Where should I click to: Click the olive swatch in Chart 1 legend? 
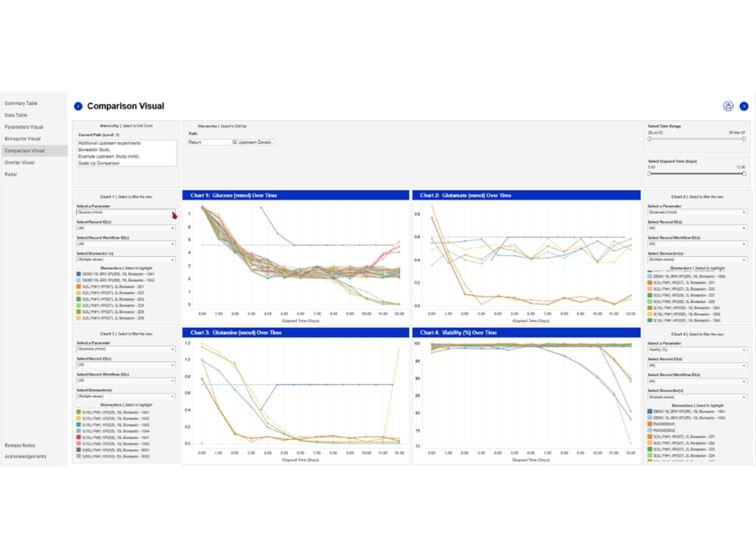(x=79, y=312)
